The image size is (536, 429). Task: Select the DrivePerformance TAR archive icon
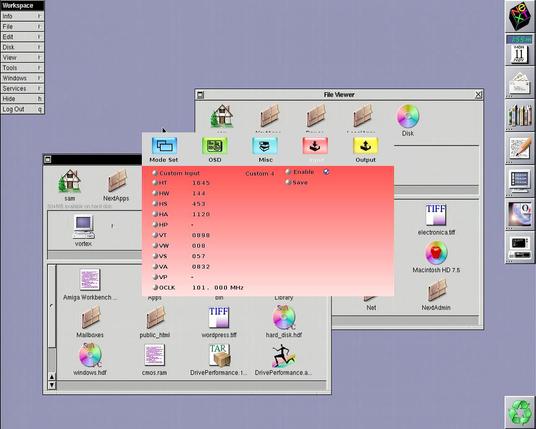pos(219,355)
